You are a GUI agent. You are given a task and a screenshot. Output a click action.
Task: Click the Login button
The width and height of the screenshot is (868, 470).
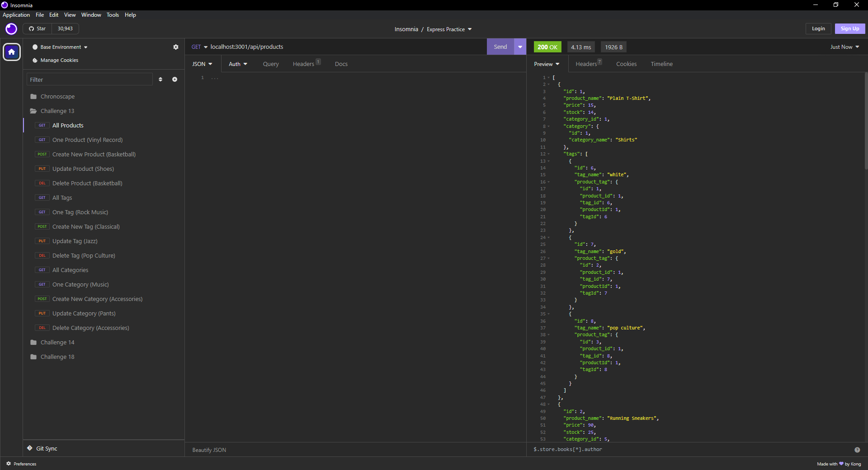click(x=818, y=28)
